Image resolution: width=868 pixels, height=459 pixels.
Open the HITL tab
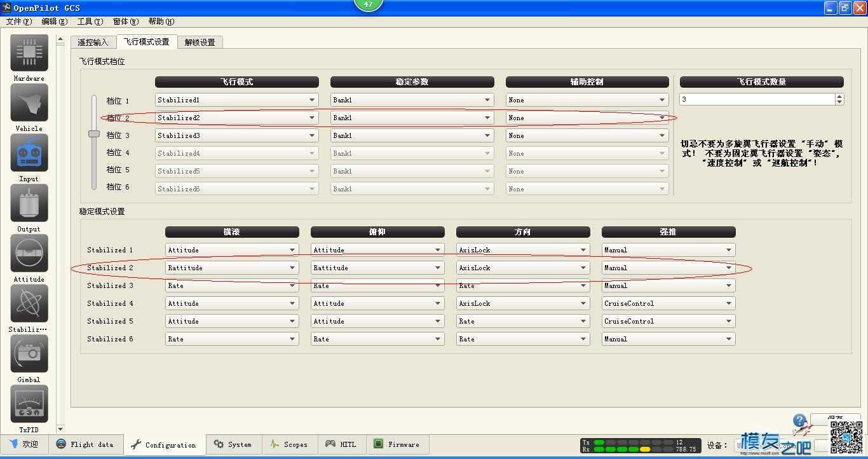(x=341, y=444)
